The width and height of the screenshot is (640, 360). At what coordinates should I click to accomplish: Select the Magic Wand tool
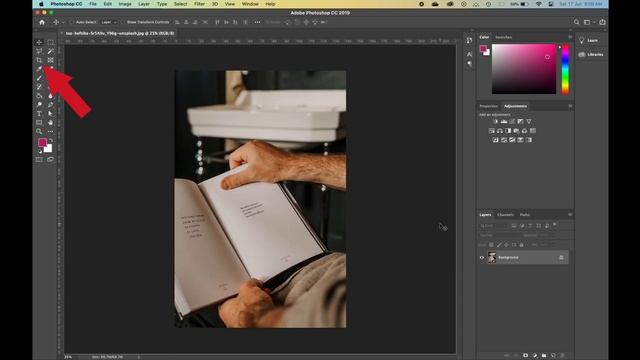50,51
